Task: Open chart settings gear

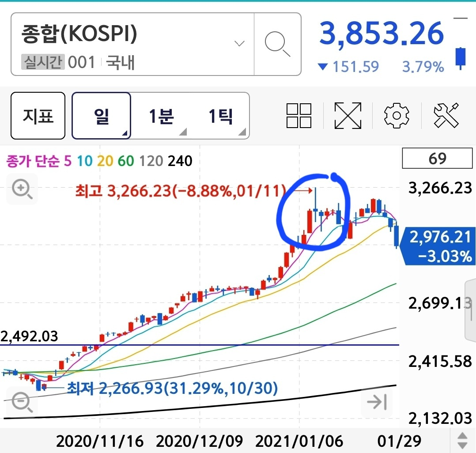Action: (397, 116)
